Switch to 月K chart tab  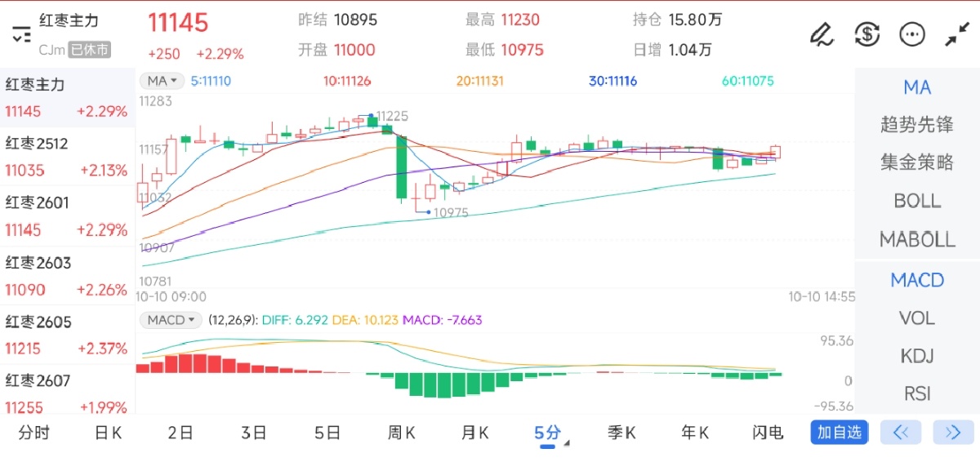click(x=474, y=433)
